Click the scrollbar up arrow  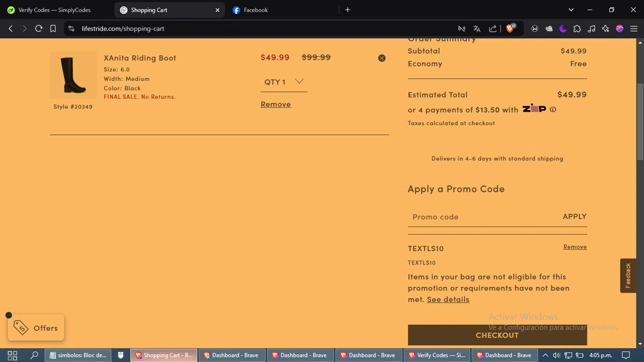[x=640, y=42]
